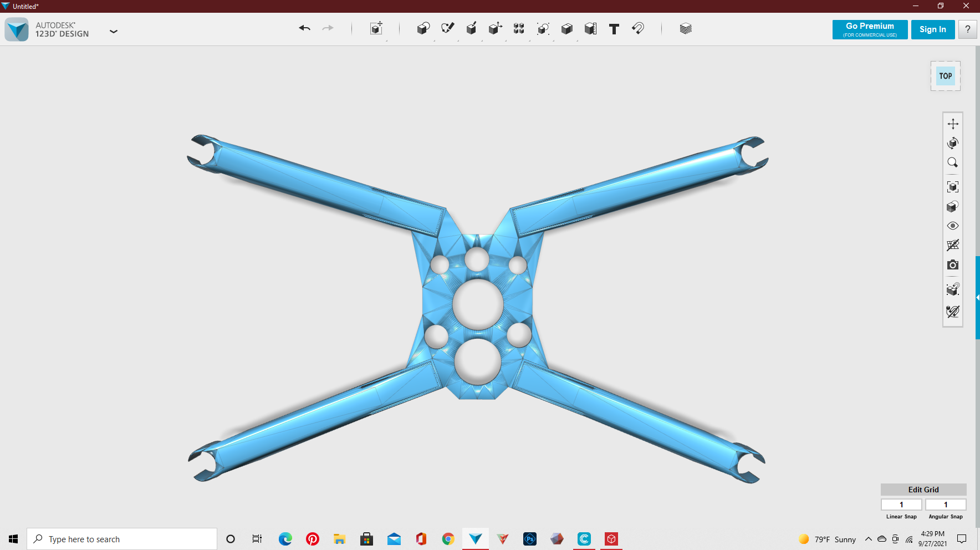Viewport: 980px width, 550px height.
Task: Open the Windows Start menu
Action: click(x=13, y=539)
